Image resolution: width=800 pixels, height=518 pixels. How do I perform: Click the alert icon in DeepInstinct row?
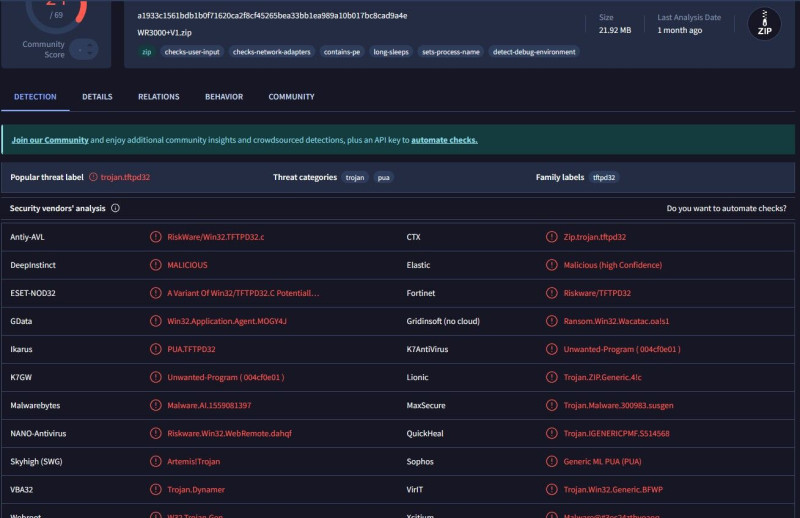[156, 265]
